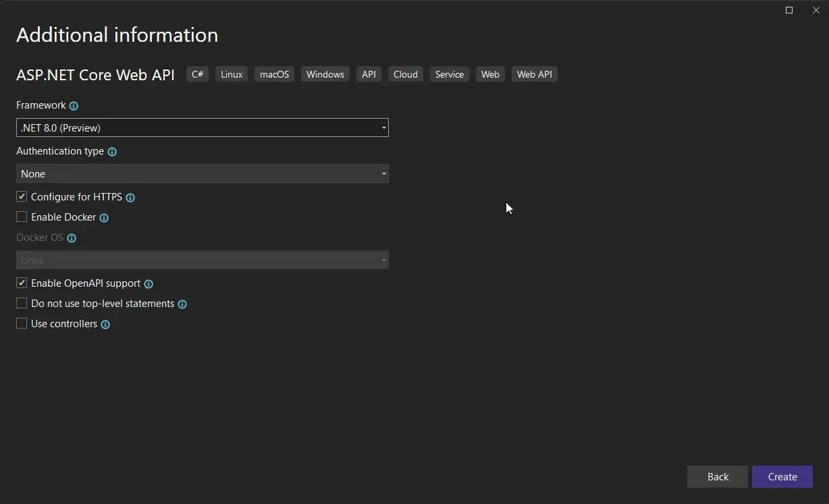Click the Use controllers info icon
The image size is (829, 504).
105,324
